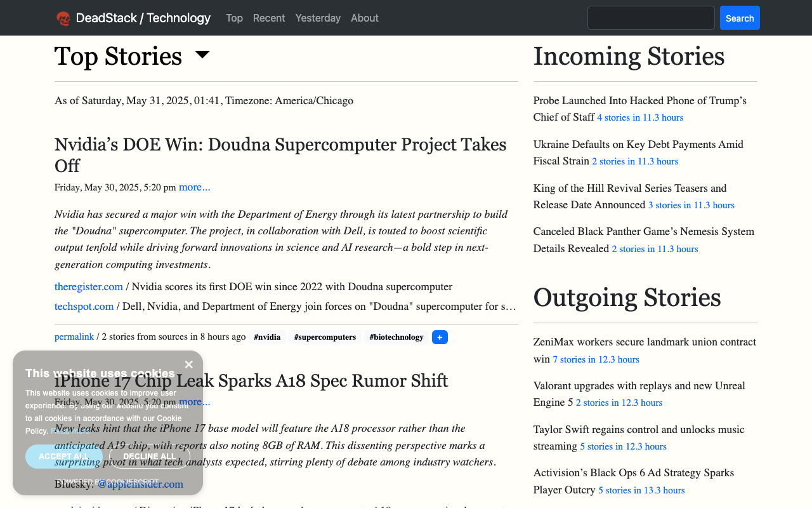Open '5 stories in 13.3 hours' link

641,490
